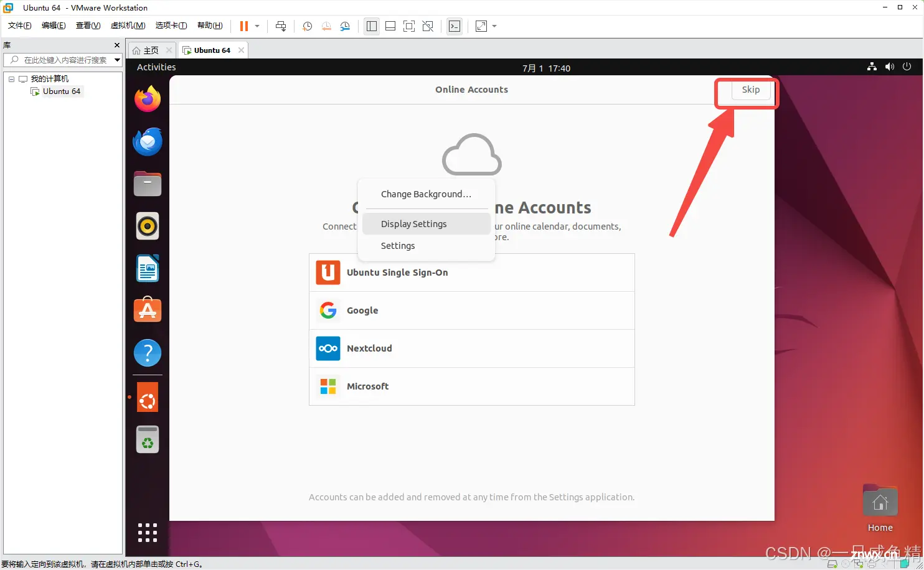Enter full screen mode icon
Viewport: 924px width, 570px height.
(409, 26)
